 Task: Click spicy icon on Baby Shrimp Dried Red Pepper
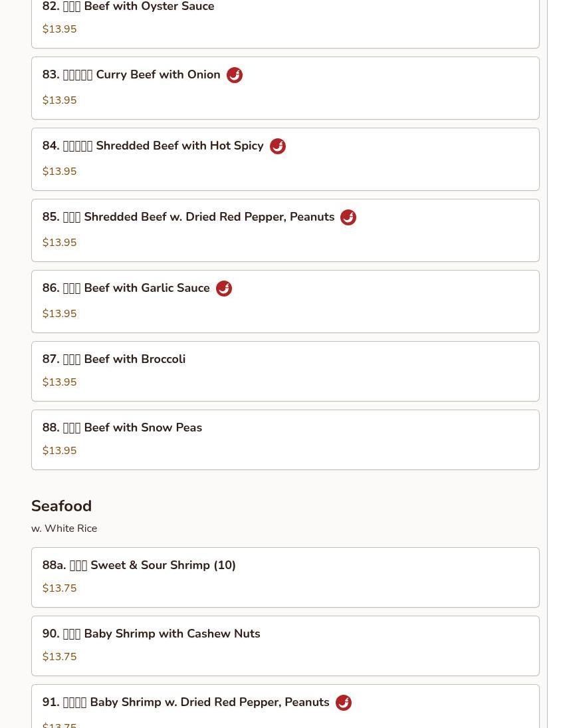pos(344,703)
